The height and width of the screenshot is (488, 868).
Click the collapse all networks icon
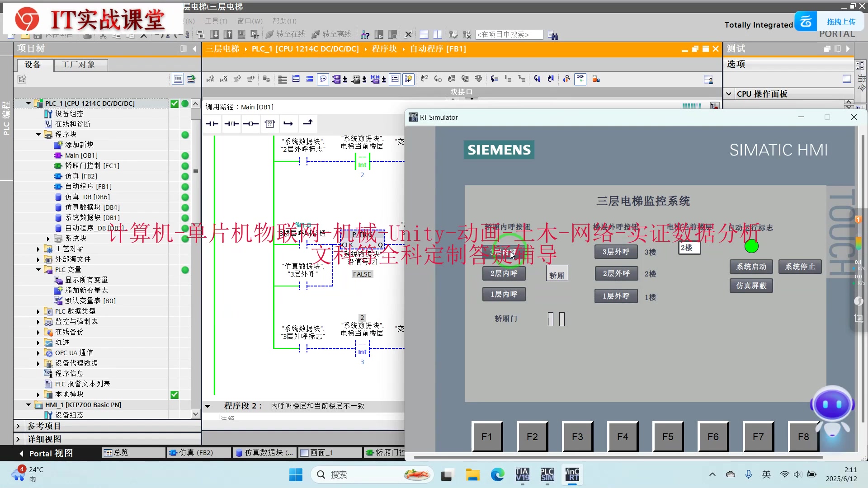[x=310, y=79]
